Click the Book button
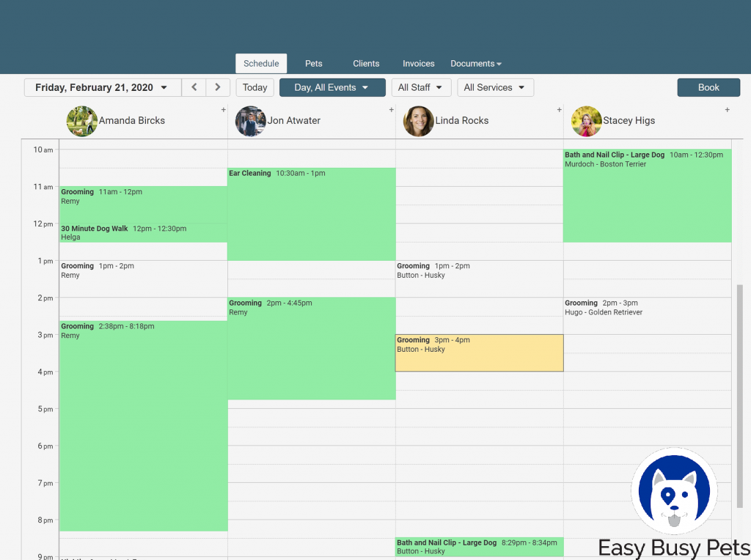This screenshot has width=751, height=560. coord(708,87)
